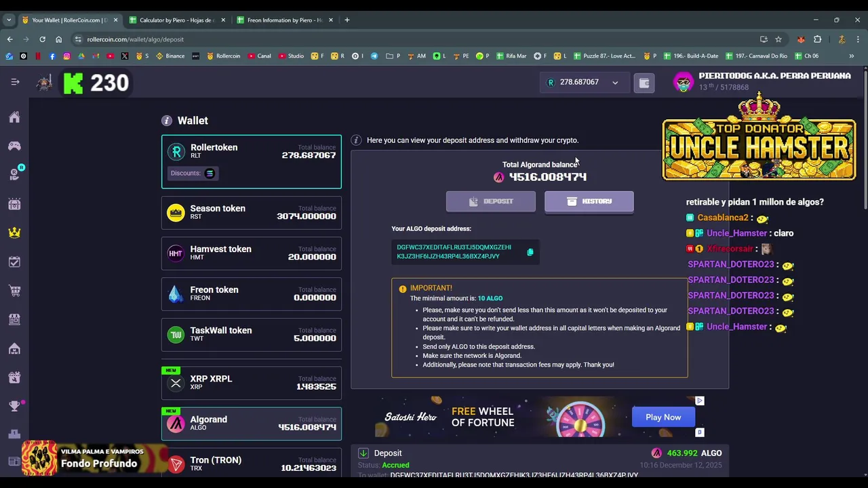The image size is (868, 488).
Task: Click the ALGO deposit address text
Action: [454, 252]
